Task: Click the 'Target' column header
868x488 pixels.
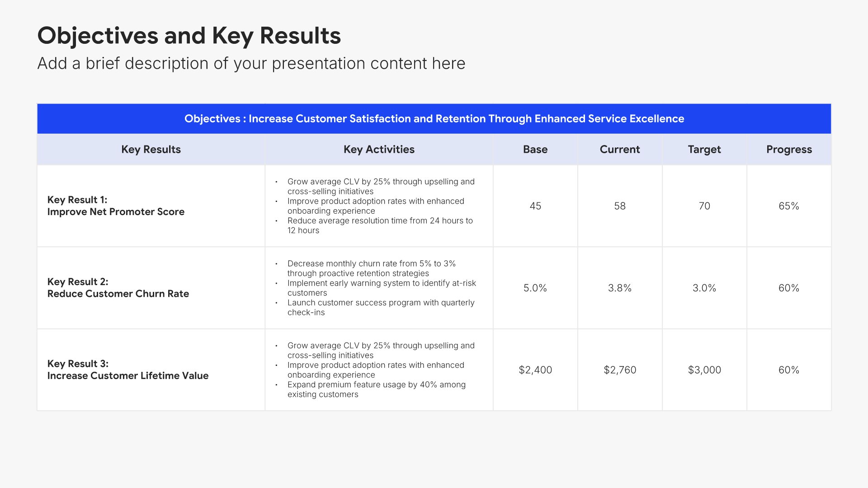Action: click(x=704, y=149)
